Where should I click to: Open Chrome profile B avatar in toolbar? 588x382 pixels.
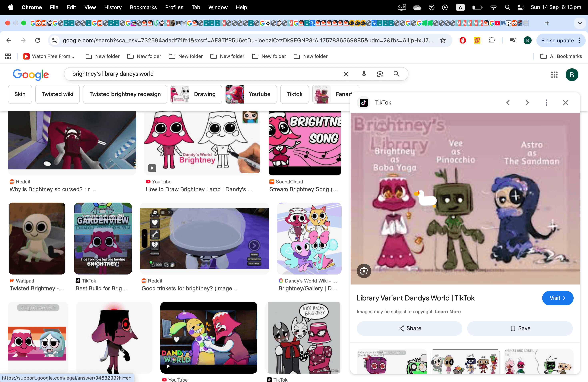coord(527,40)
